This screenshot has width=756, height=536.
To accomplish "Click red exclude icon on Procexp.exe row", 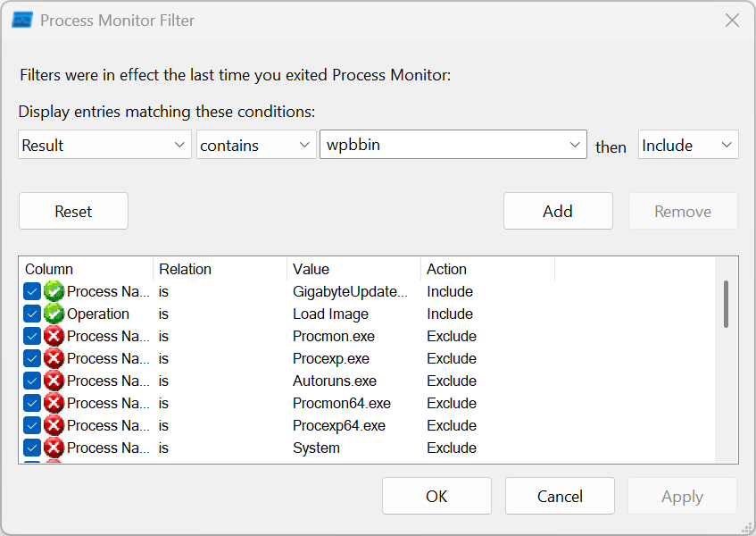I will tap(54, 358).
